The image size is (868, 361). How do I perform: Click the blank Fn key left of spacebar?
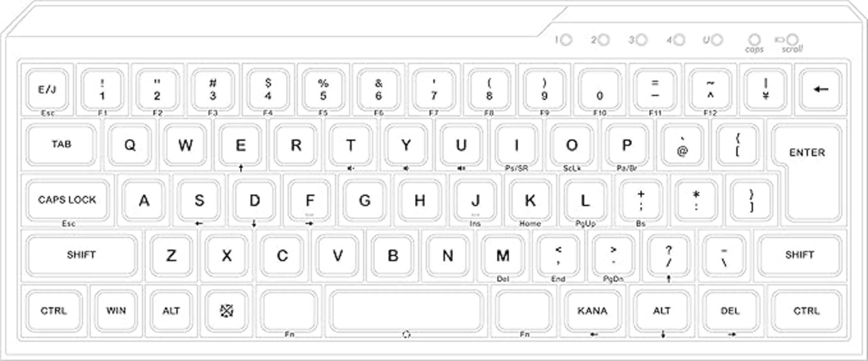(290, 311)
